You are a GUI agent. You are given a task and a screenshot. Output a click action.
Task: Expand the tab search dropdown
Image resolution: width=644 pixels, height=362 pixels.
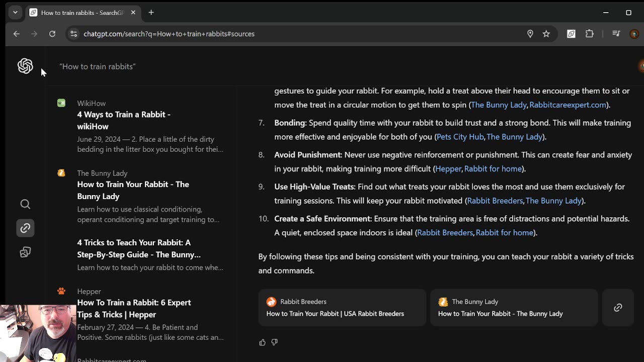(15, 13)
